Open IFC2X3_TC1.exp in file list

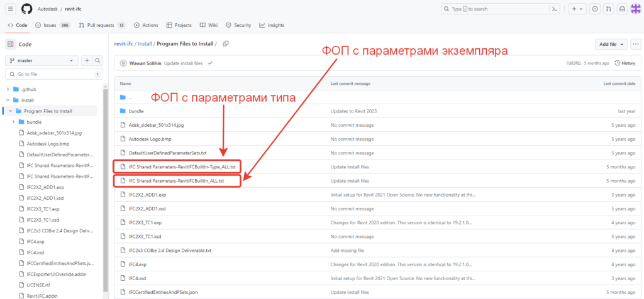click(x=145, y=223)
